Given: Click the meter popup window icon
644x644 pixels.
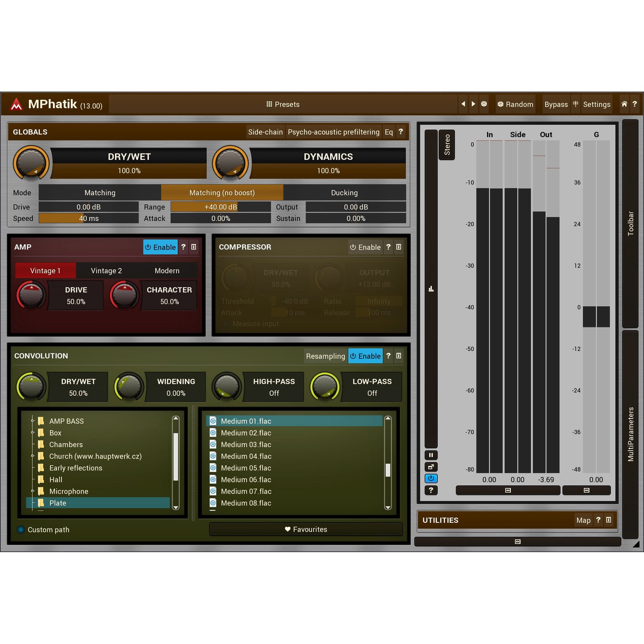Looking at the screenshot, I should [431, 467].
